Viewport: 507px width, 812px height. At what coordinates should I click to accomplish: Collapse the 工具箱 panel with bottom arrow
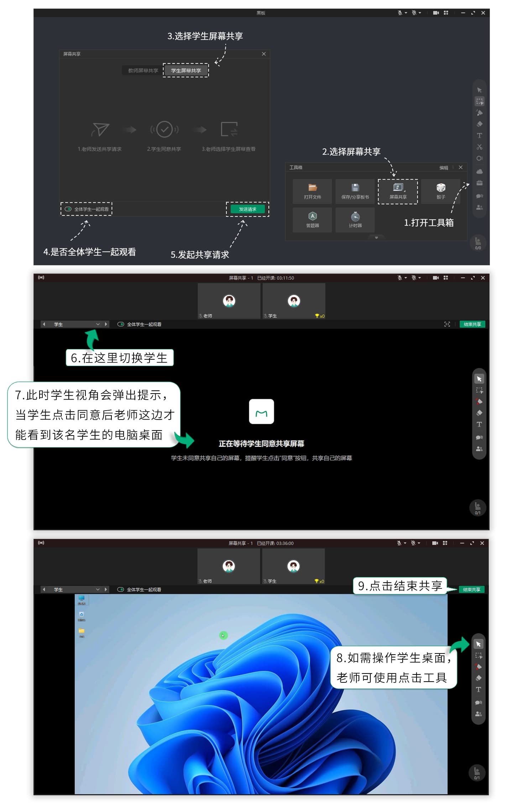pyautogui.click(x=376, y=238)
